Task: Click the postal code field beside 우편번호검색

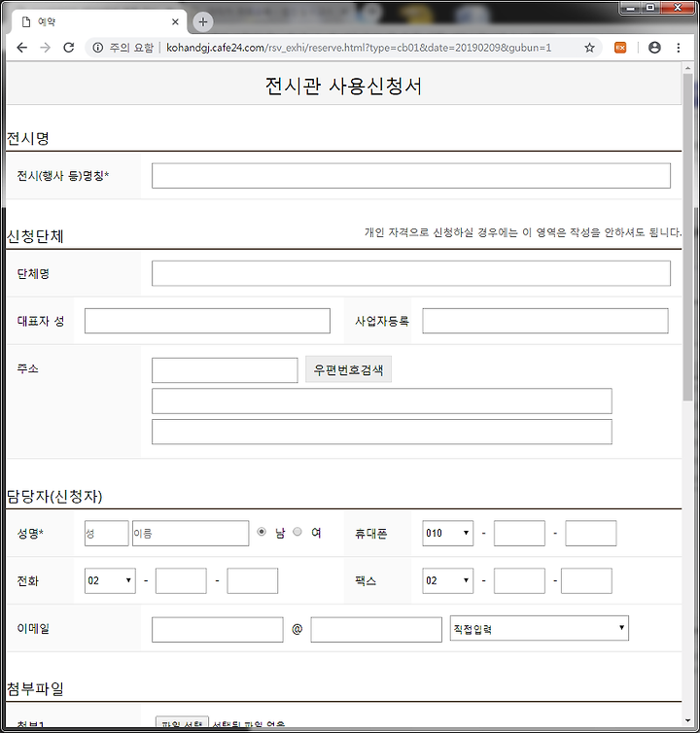Action: [225, 370]
